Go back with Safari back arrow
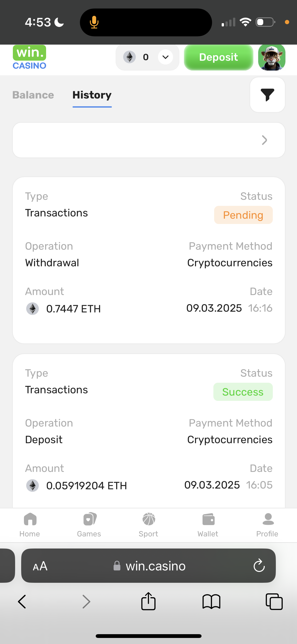Viewport: 297px width, 644px height. (22, 601)
